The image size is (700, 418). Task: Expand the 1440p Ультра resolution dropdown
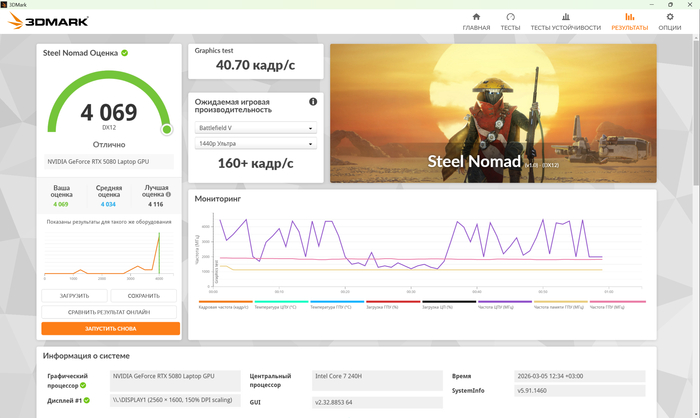coord(255,144)
